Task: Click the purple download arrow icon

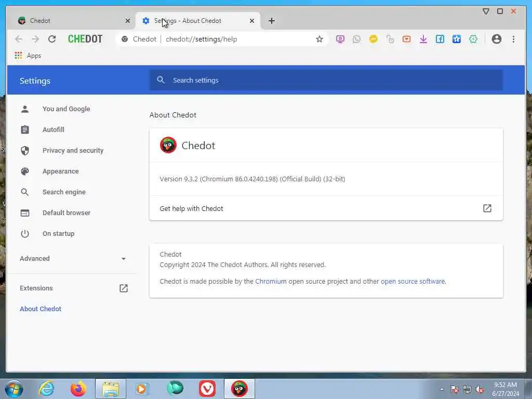Action: tap(423, 39)
